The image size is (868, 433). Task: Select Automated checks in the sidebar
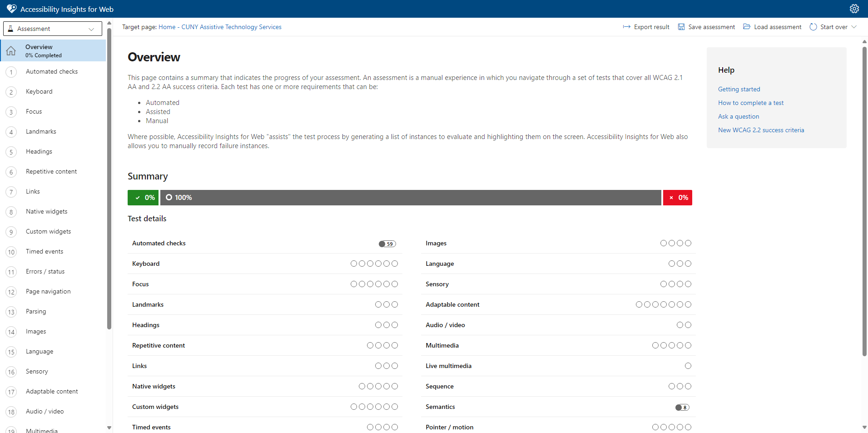coord(52,71)
